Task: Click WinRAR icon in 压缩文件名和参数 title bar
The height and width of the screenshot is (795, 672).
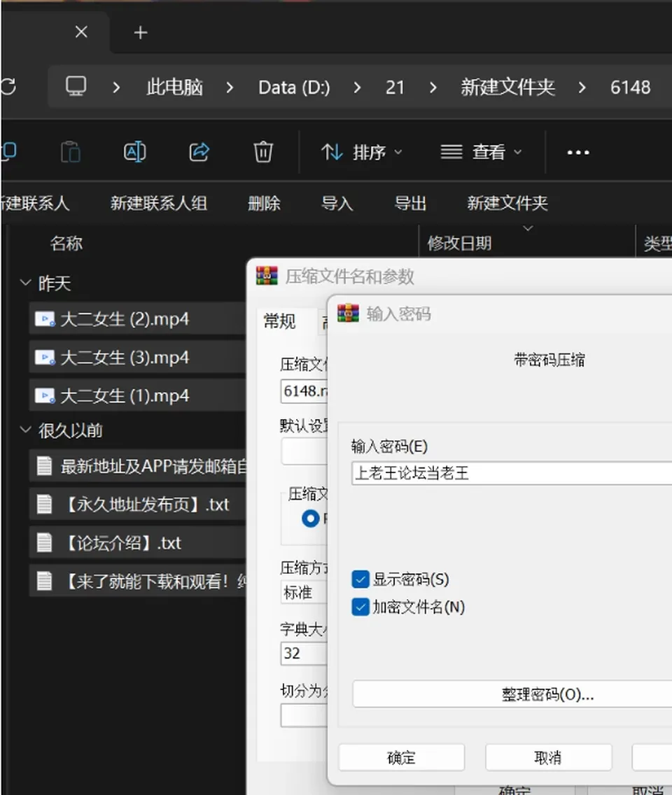Action: coord(267,276)
